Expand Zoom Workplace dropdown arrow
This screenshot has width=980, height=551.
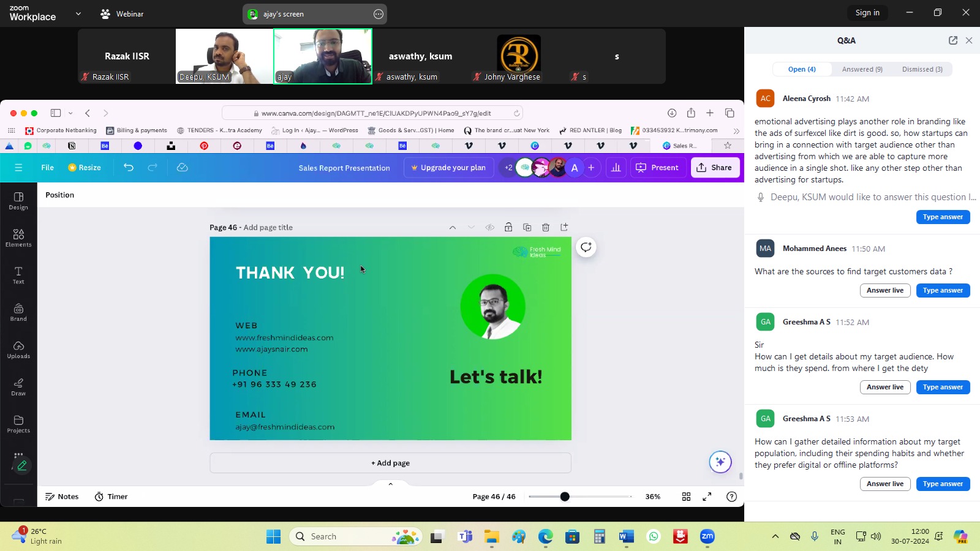point(78,13)
